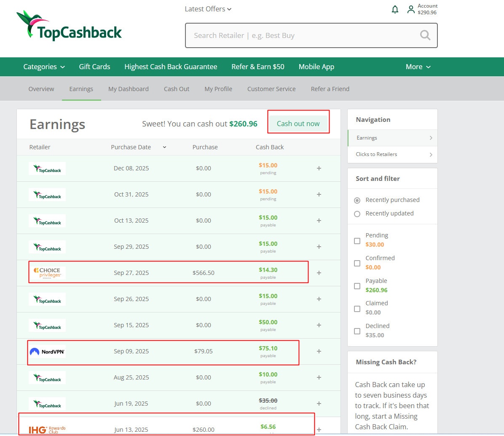The image size is (504, 436).
Task: Expand the Dec 08, 2025 row plus icon
Action: click(x=319, y=168)
